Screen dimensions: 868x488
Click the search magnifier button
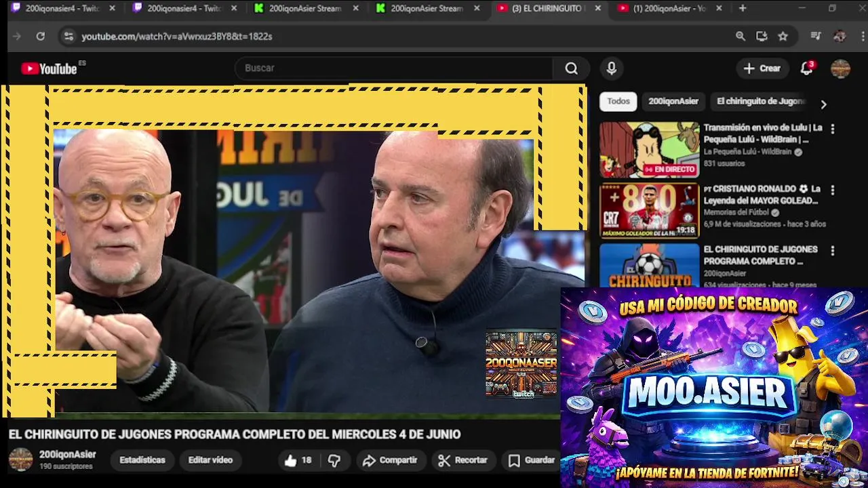(572, 68)
